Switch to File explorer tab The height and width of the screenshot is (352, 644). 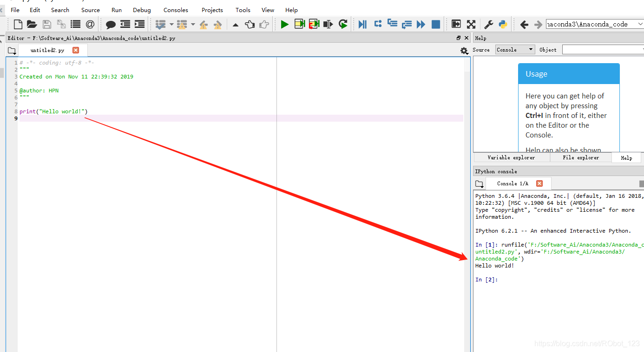581,157
